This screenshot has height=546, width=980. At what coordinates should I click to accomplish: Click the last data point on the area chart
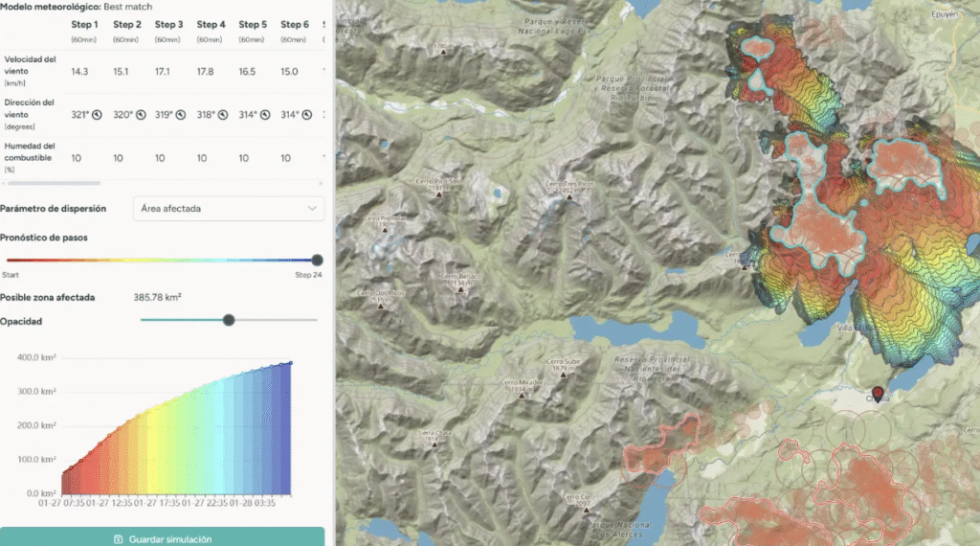[x=291, y=363]
